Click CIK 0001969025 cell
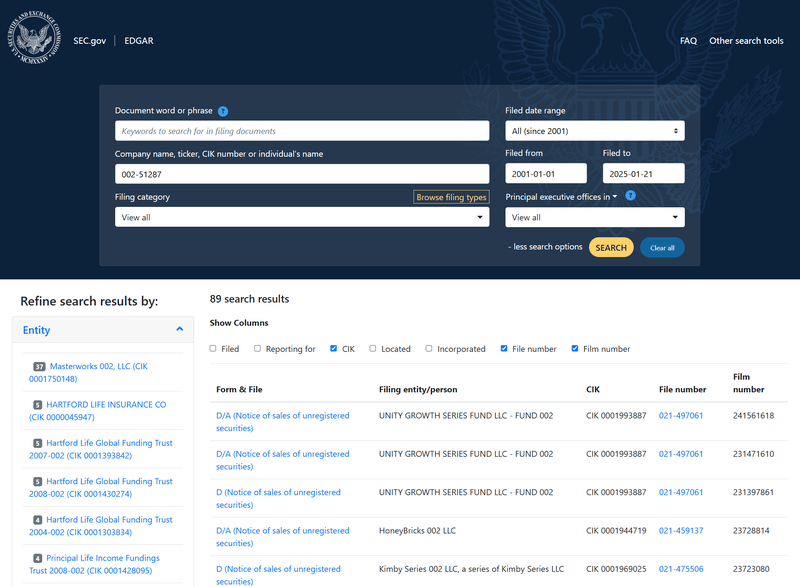800x587 pixels. 616,569
